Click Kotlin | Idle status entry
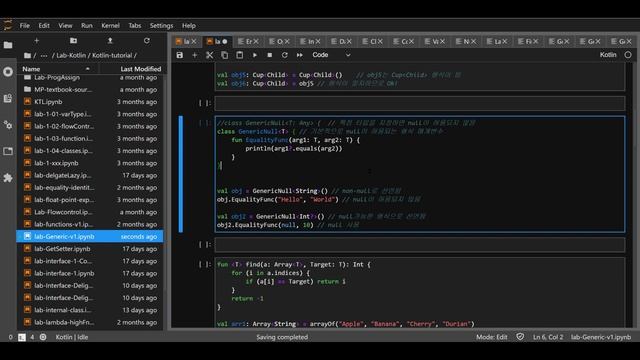640x360 pixels. (x=72, y=337)
